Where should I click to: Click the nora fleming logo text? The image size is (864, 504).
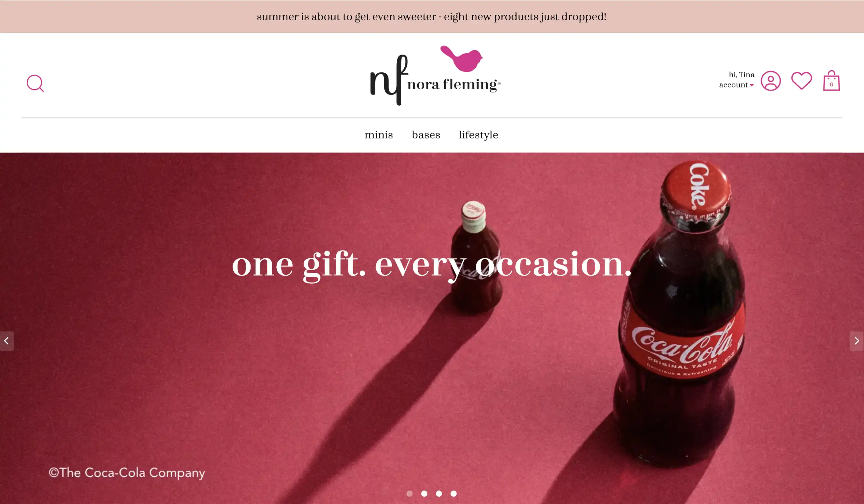point(453,84)
